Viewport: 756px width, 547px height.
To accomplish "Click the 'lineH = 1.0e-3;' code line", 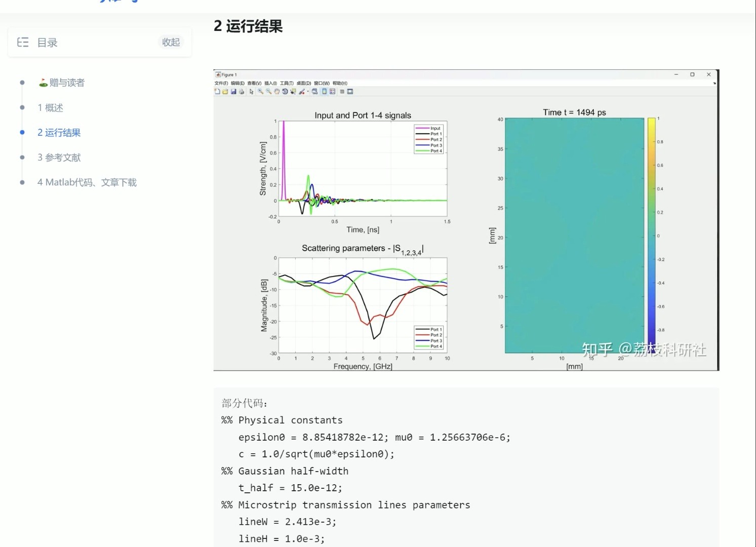I will point(282,538).
